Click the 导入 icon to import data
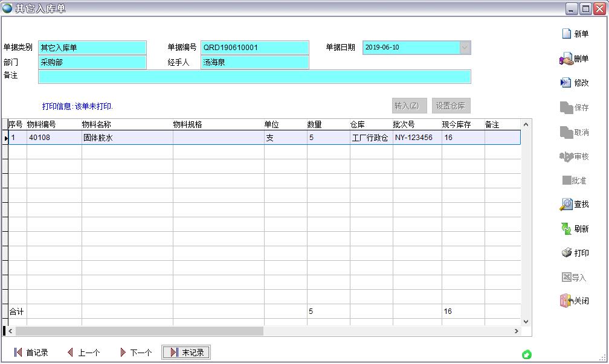 click(x=573, y=277)
